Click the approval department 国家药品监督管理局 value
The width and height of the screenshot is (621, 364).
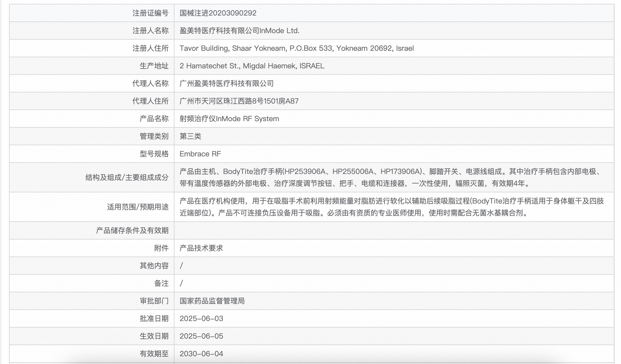click(x=212, y=301)
